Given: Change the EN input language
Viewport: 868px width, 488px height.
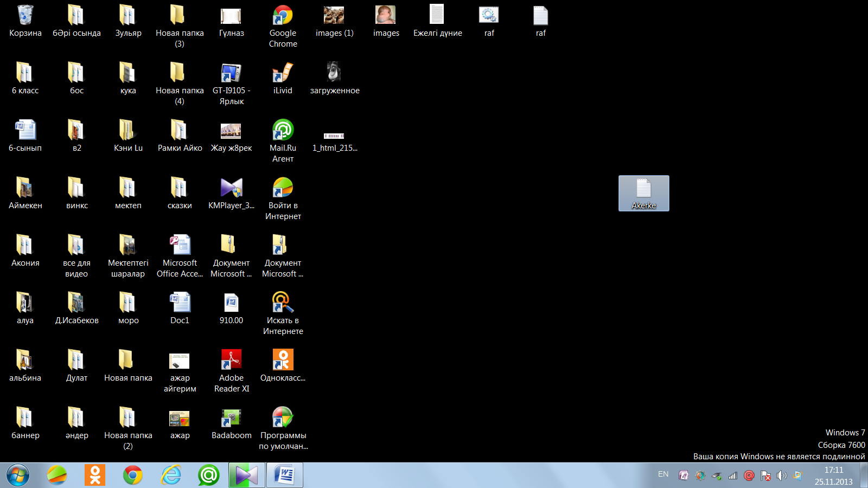Looking at the screenshot, I should tap(663, 474).
